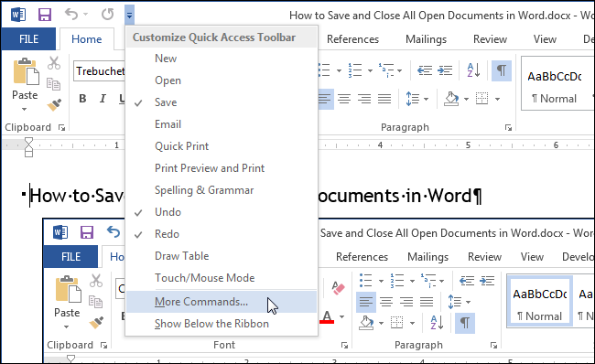Viewport: 595px width, 364px height.
Task: Select Print Preview and Print menu entry
Action: 222,168
